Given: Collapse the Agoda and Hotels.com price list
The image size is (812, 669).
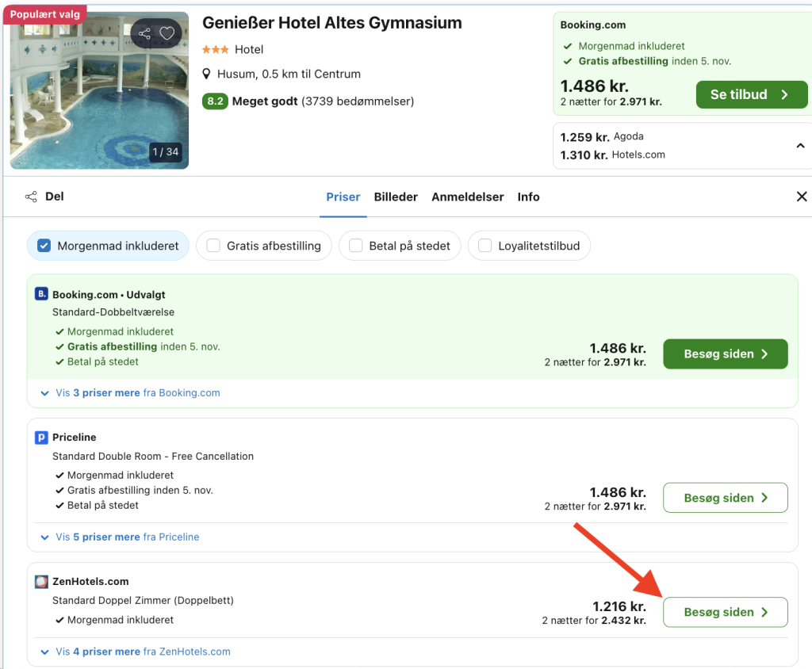Looking at the screenshot, I should click(800, 146).
